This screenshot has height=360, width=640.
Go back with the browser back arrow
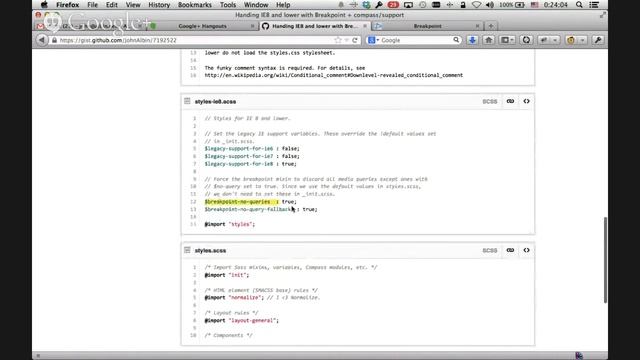(41, 40)
